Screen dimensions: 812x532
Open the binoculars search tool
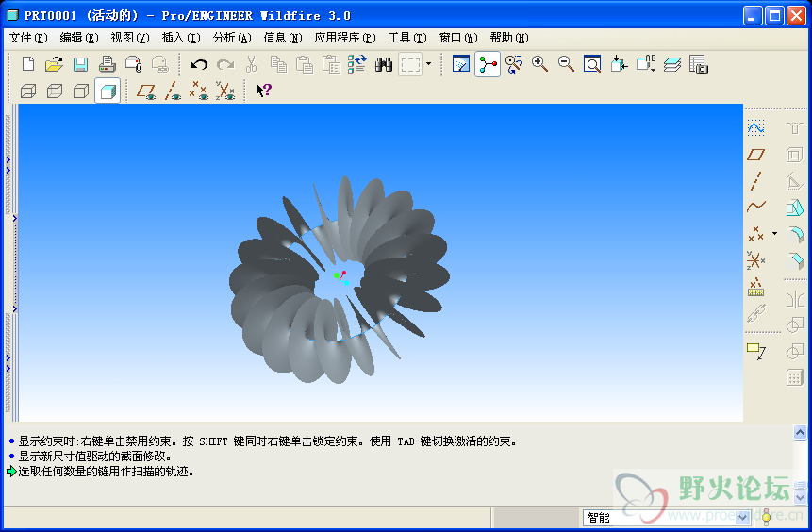pos(384,64)
